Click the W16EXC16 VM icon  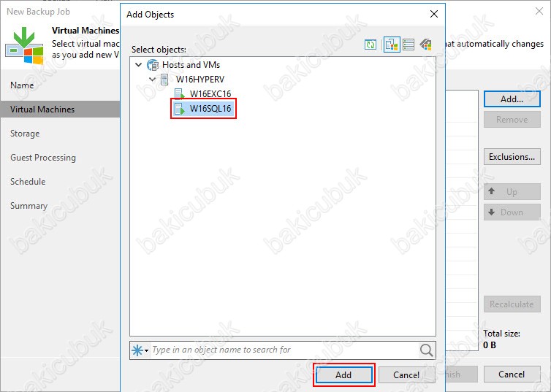point(180,94)
